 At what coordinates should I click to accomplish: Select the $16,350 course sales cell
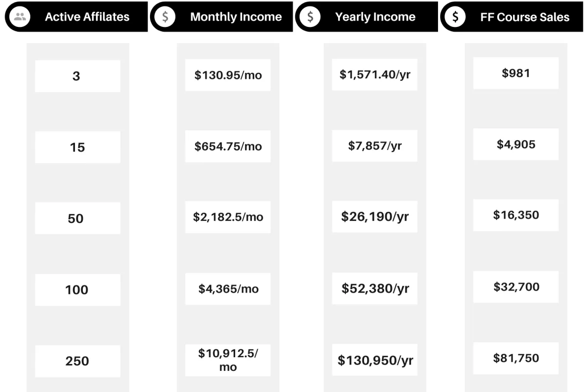[x=516, y=215]
